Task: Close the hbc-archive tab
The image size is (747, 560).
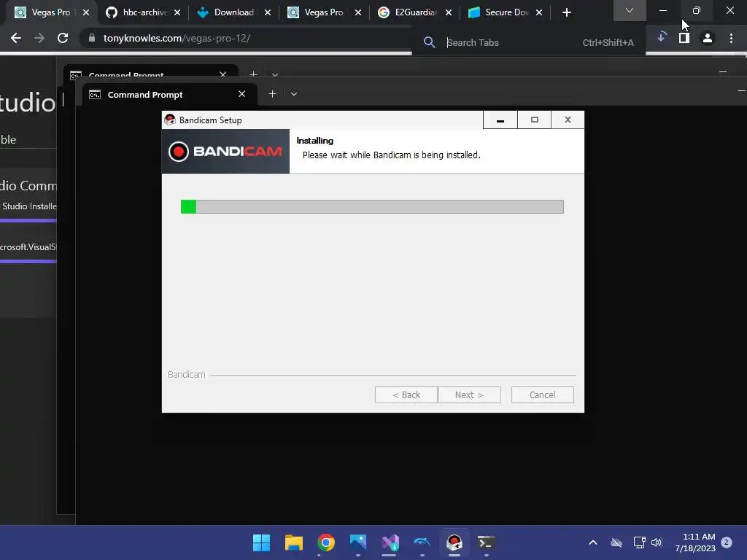Action: pos(177,12)
